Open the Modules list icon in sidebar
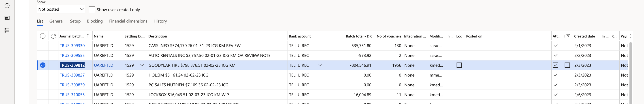Image resolution: width=644 pixels, height=104 pixels. [7, 30]
